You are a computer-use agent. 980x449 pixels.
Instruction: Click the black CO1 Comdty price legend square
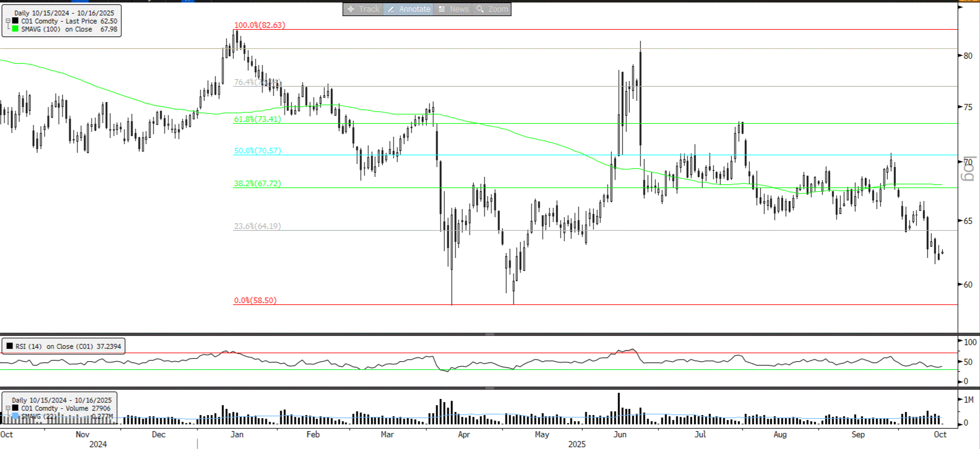(15, 21)
